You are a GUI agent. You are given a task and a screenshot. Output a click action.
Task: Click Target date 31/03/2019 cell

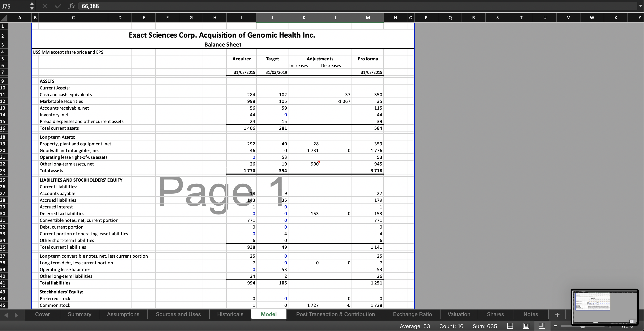tap(276, 72)
